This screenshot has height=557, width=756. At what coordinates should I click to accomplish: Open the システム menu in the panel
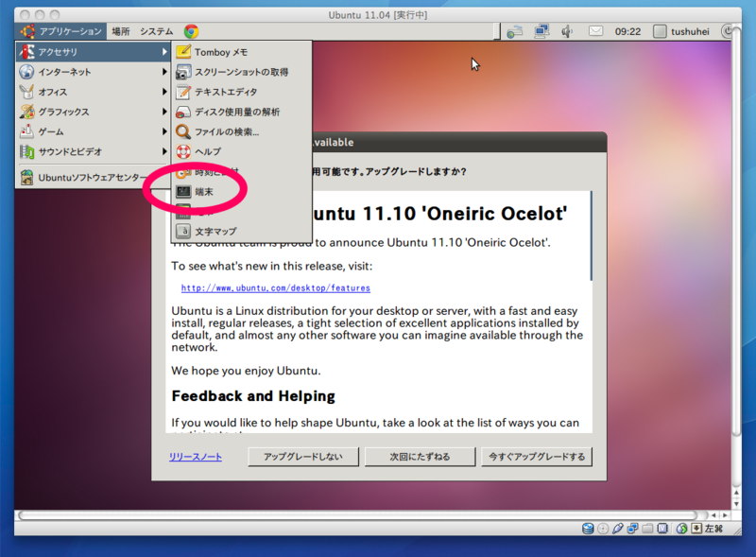click(156, 31)
